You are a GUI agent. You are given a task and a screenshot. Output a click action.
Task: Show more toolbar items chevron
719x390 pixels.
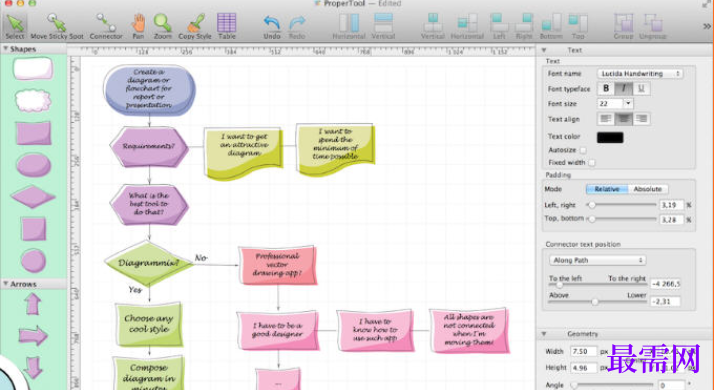click(707, 27)
